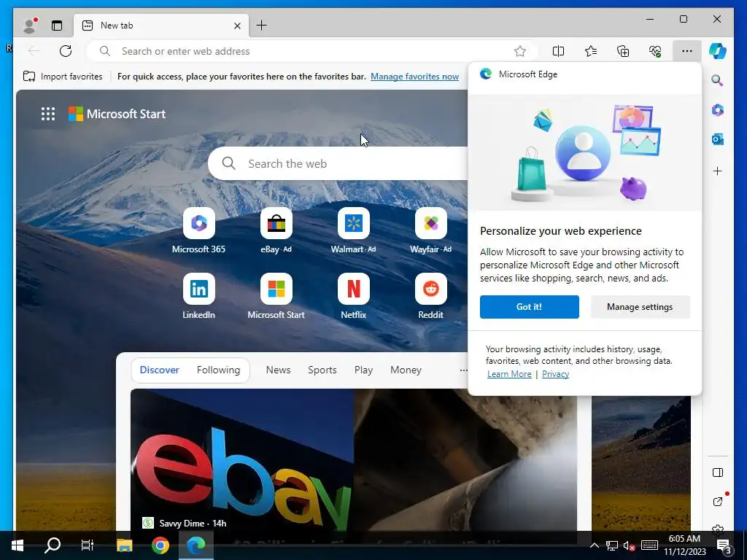Image resolution: width=747 pixels, height=560 pixels.
Task: Click the Got it! button
Action: click(530, 307)
